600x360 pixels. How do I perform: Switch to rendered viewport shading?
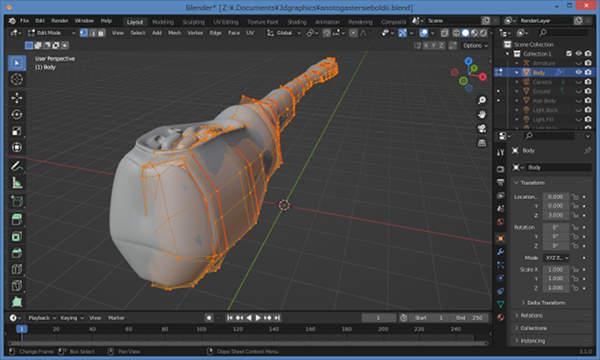(x=484, y=33)
